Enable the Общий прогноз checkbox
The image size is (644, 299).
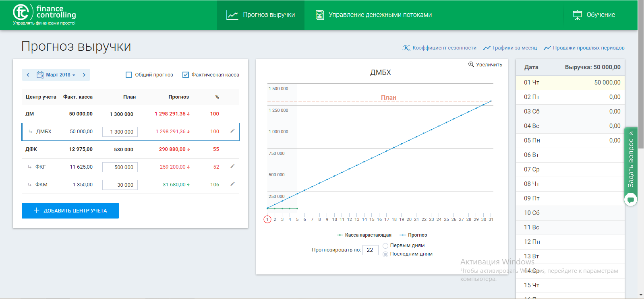click(x=129, y=75)
